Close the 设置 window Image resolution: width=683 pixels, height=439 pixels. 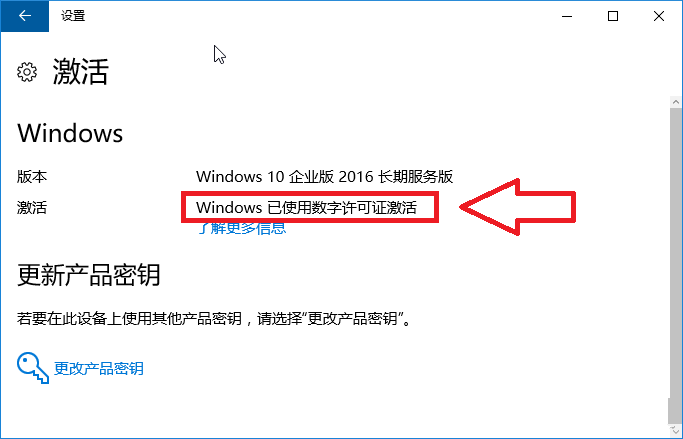(659, 16)
